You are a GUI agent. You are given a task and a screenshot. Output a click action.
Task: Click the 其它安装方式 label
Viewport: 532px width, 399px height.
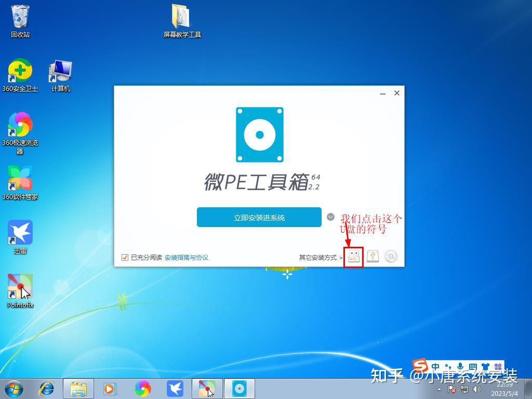pyautogui.click(x=318, y=258)
